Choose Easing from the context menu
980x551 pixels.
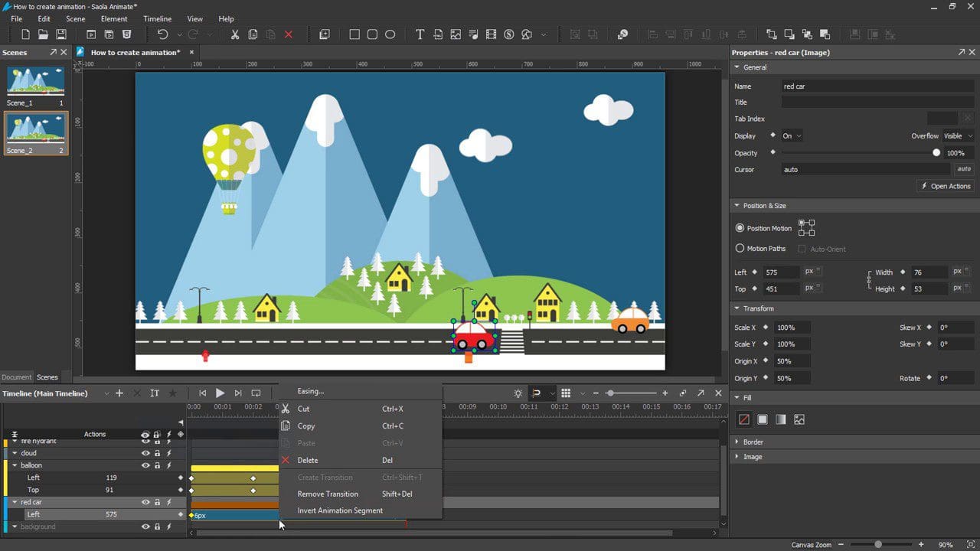309,391
